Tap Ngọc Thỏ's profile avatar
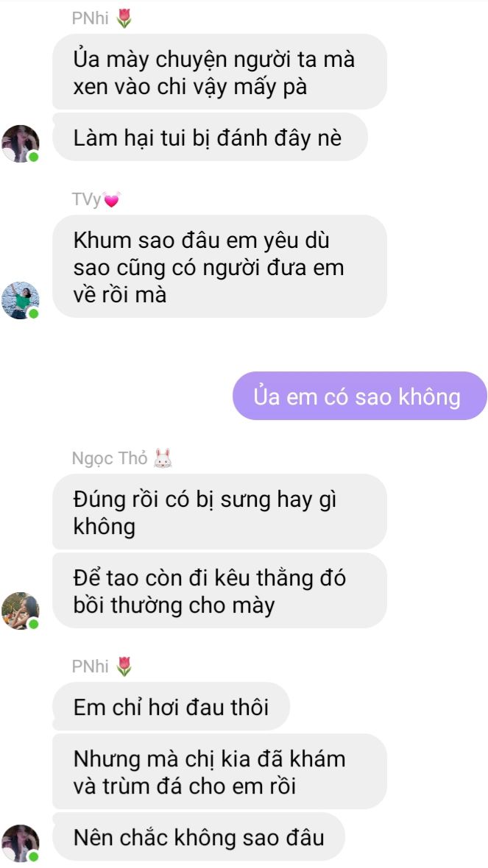The height and width of the screenshot is (868, 488). point(21,611)
